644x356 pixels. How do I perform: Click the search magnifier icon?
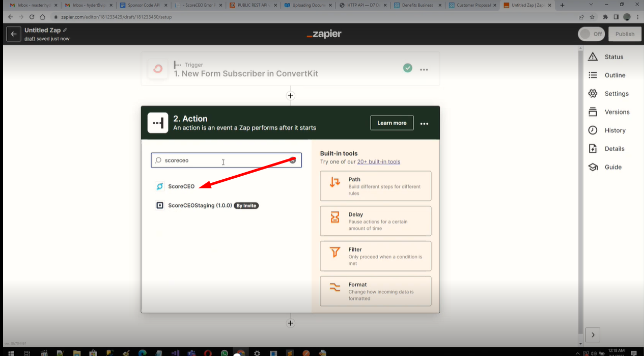click(x=158, y=160)
